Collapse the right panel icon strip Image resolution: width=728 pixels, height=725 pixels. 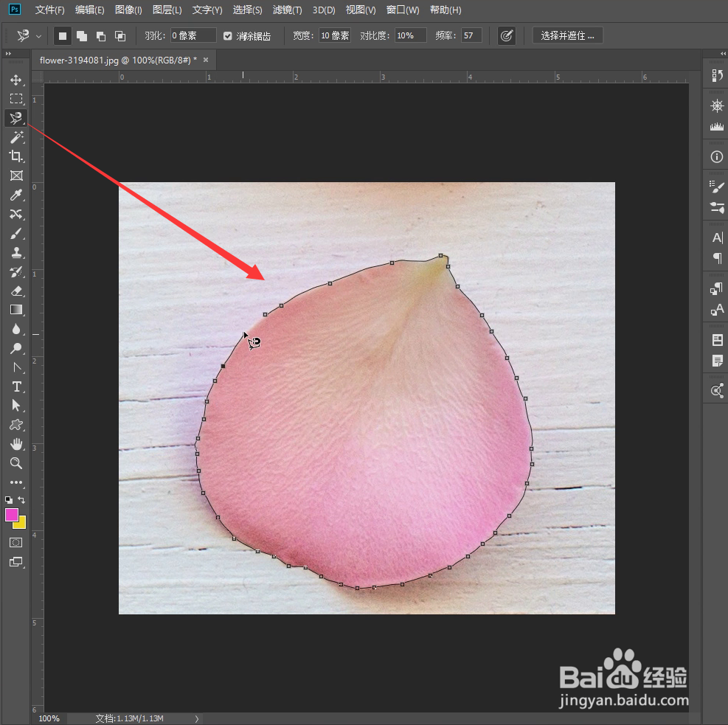pos(723,53)
